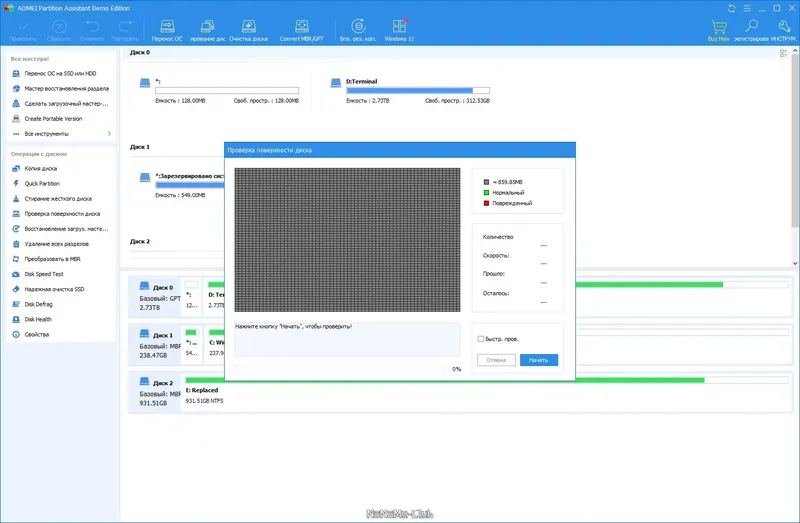Image resolution: width=800 pixels, height=523 pixels.
Task: Toggle the disk view layout icon
Action: point(783,53)
